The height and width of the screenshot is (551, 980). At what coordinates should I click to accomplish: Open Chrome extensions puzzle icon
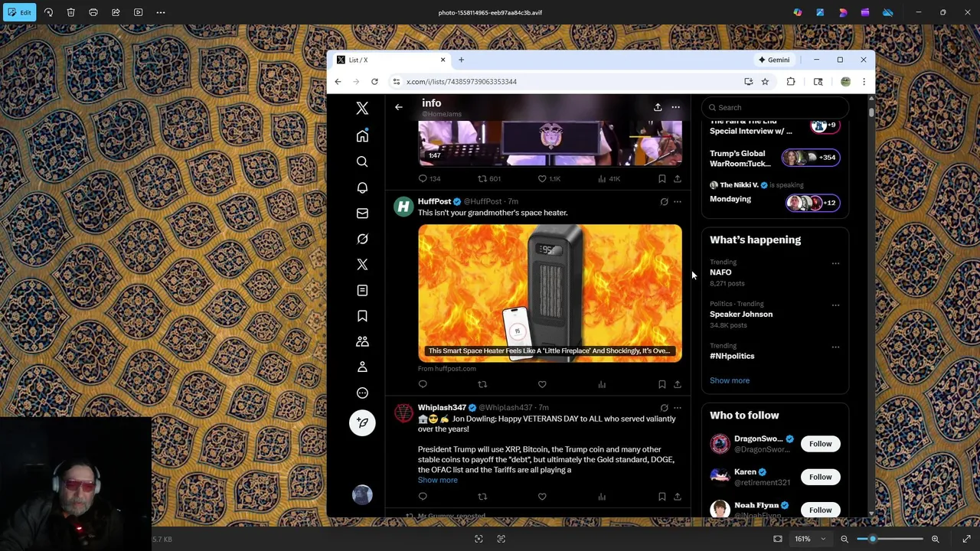[791, 82]
